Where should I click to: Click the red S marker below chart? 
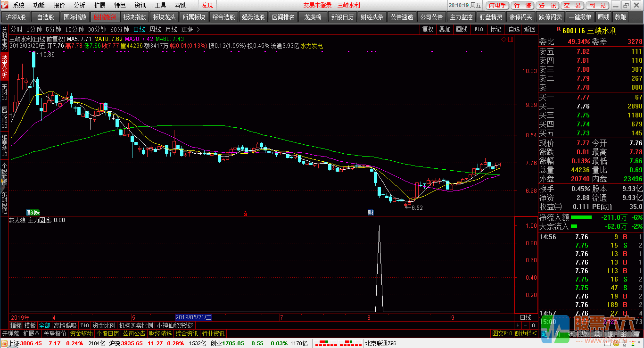pos(246,213)
